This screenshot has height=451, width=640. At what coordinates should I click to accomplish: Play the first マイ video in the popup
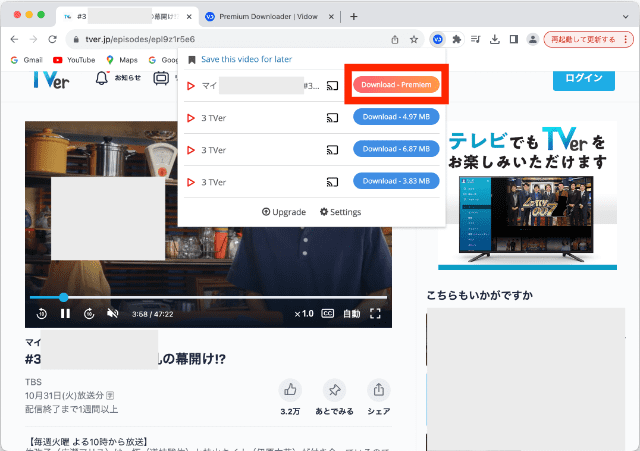[191, 86]
